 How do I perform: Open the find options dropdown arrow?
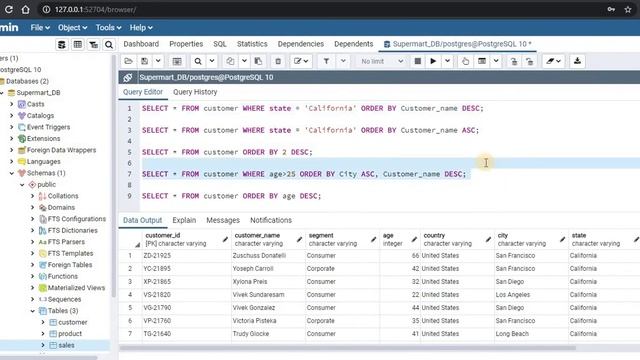[x=212, y=61]
